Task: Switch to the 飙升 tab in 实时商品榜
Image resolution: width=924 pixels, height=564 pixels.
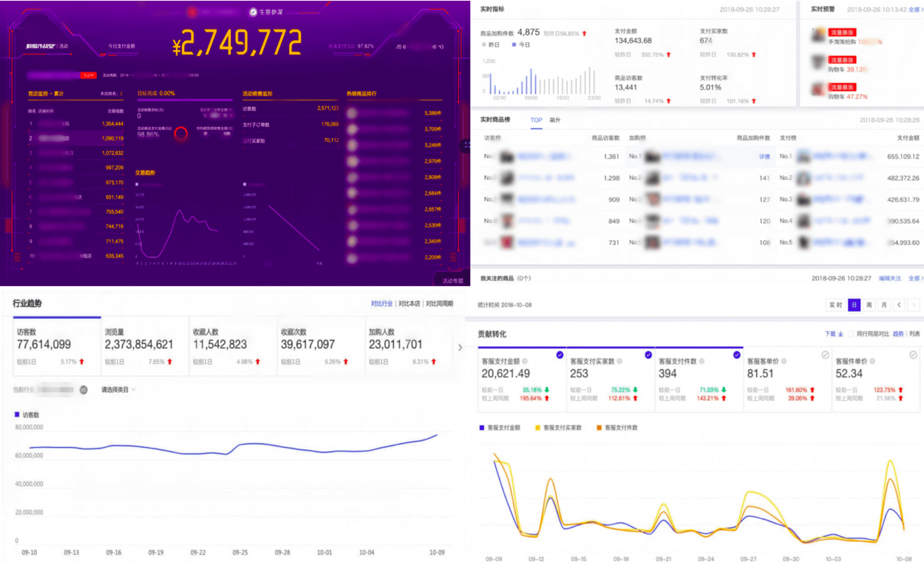Action: pyautogui.click(x=555, y=120)
